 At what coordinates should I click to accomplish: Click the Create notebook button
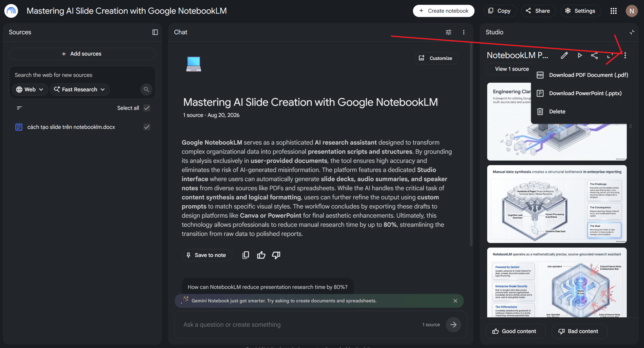coord(444,11)
